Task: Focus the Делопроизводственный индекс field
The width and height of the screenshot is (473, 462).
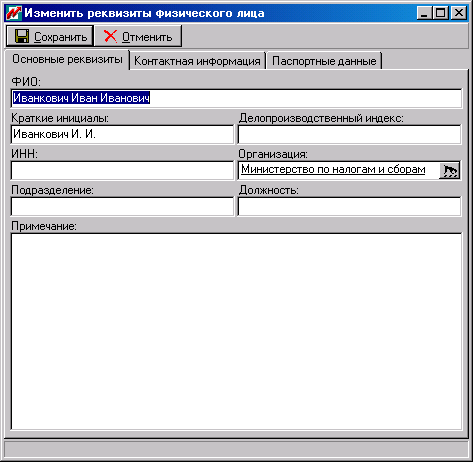Action: pyautogui.click(x=350, y=134)
